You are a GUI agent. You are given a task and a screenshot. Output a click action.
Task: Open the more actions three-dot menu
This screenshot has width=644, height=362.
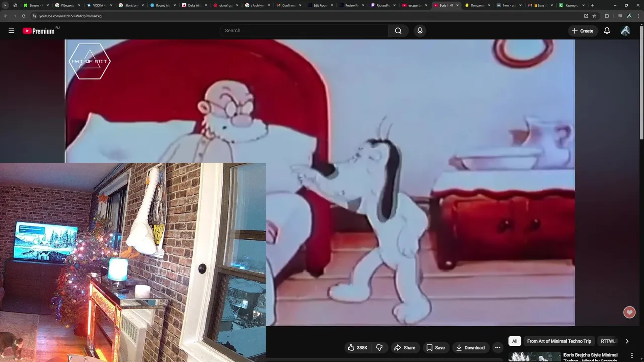[x=497, y=347]
